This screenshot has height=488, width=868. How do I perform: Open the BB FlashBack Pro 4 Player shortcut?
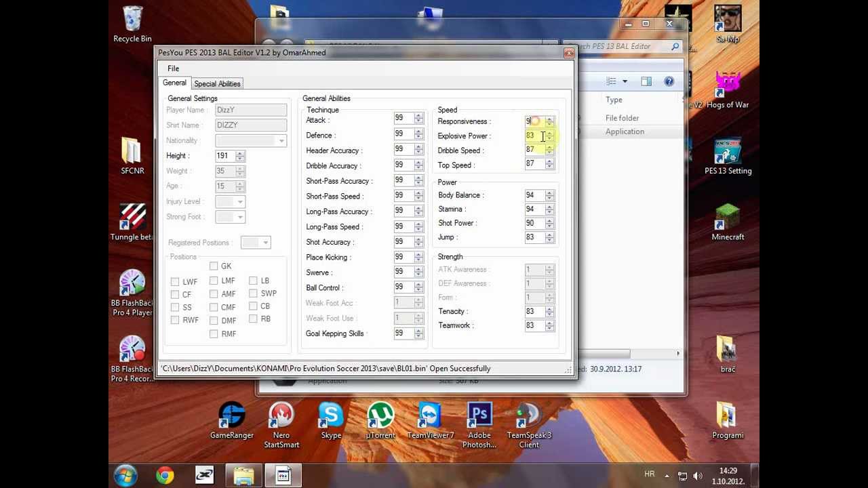(132, 293)
